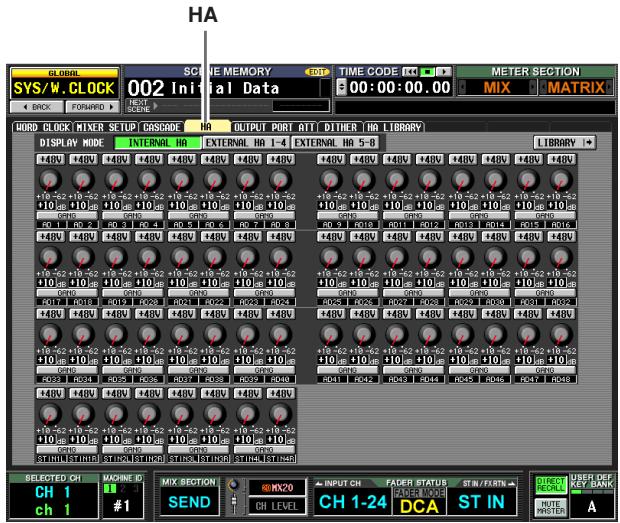Click the NEXT SCENE arrow
The image size is (620, 523).
[155, 106]
